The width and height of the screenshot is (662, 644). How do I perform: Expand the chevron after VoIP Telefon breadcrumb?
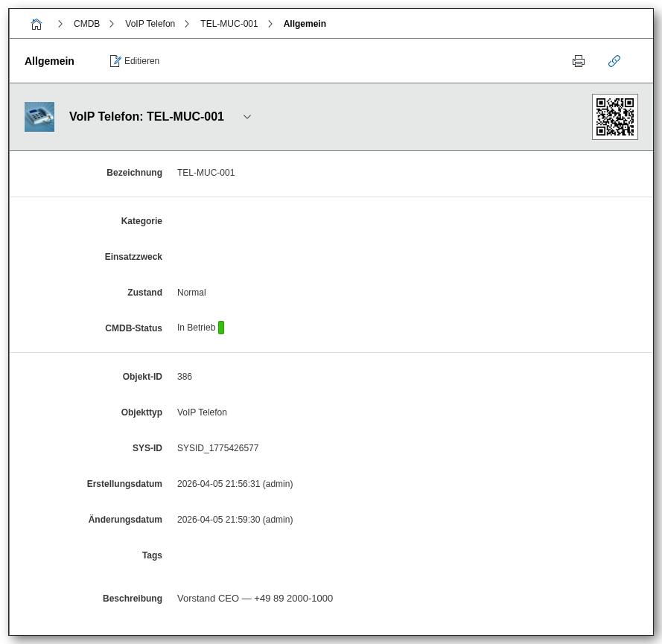(187, 24)
